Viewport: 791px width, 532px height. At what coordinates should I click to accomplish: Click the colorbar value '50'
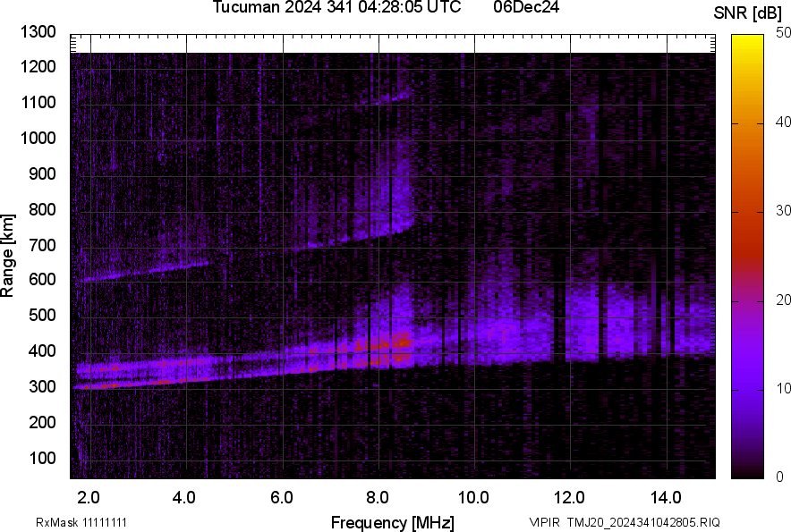pyautogui.click(x=783, y=33)
